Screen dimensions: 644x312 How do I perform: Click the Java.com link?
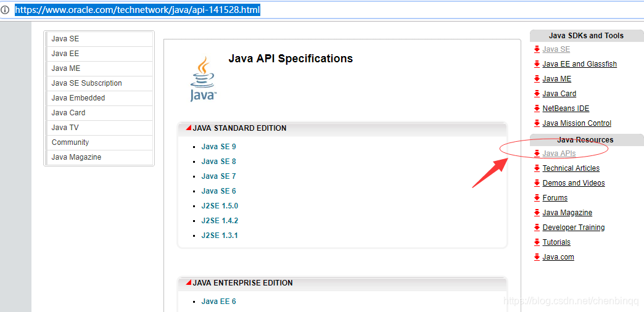[x=558, y=257]
